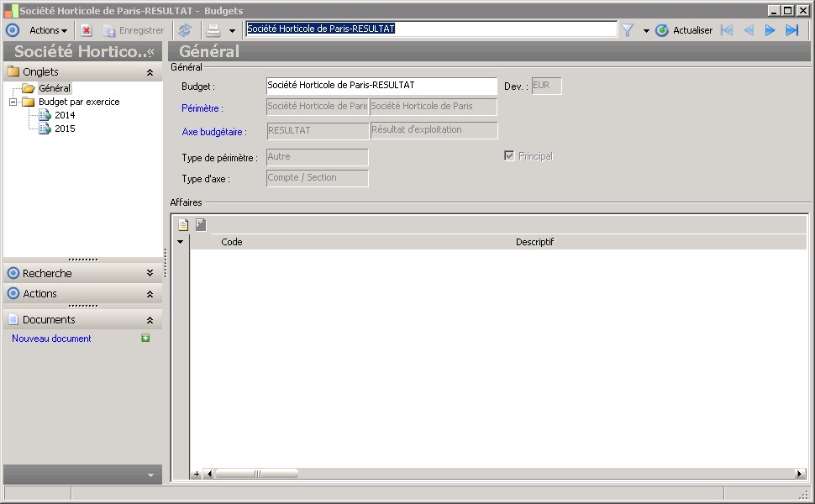Screen dimensions: 815x504
Task: Select Budget par exercice folder
Action: [x=79, y=102]
